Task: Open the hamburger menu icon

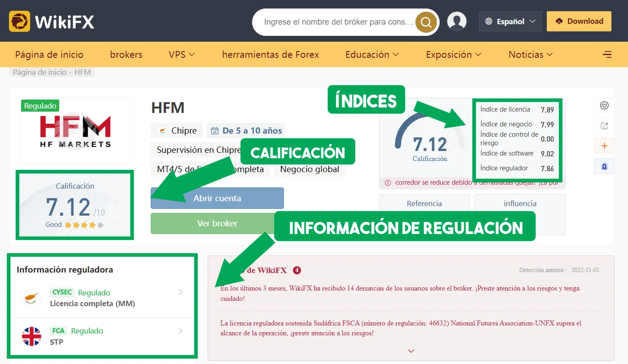Action: pos(607,55)
